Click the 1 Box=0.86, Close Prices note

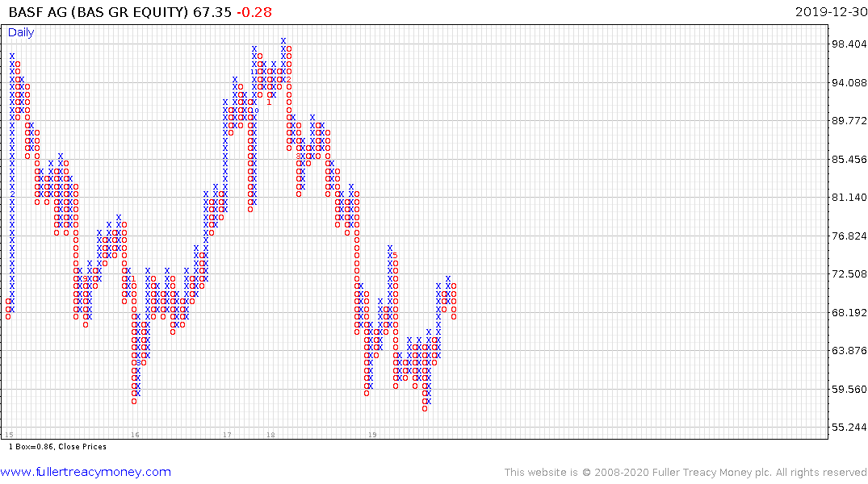(x=57, y=446)
